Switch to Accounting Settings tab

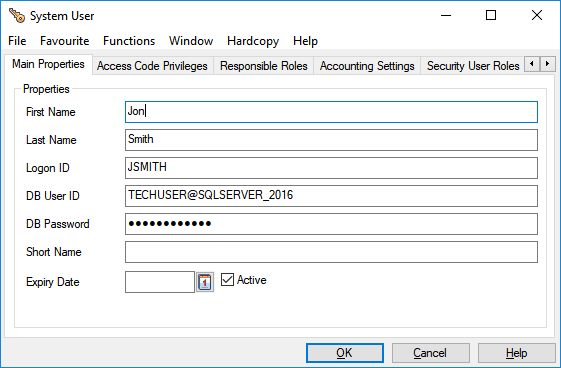click(367, 66)
